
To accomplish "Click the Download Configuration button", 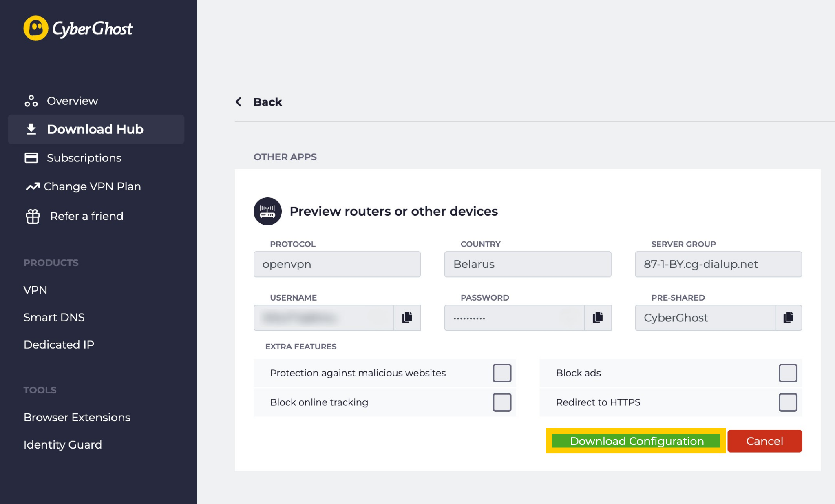I will pyautogui.click(x=636, y=441).
